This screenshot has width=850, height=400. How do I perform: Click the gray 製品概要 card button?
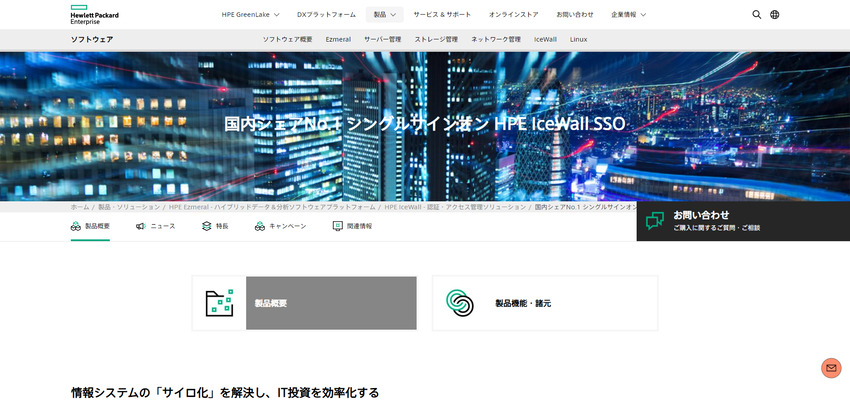[331, 303]
